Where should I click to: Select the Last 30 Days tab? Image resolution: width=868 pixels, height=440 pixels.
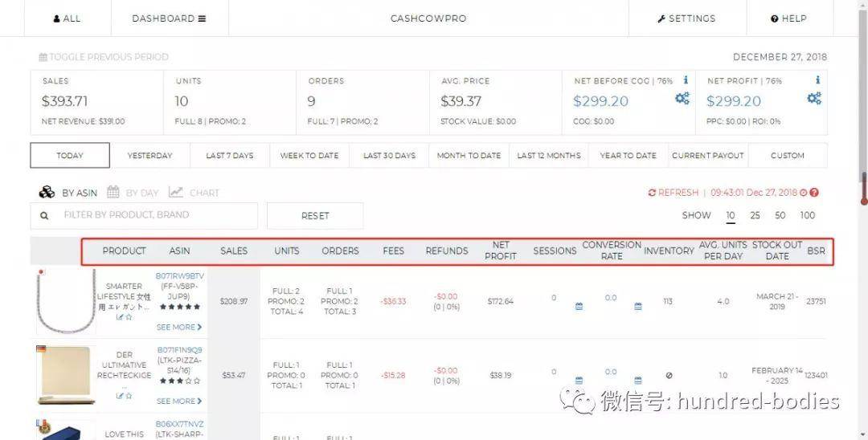tap(389, 156)
